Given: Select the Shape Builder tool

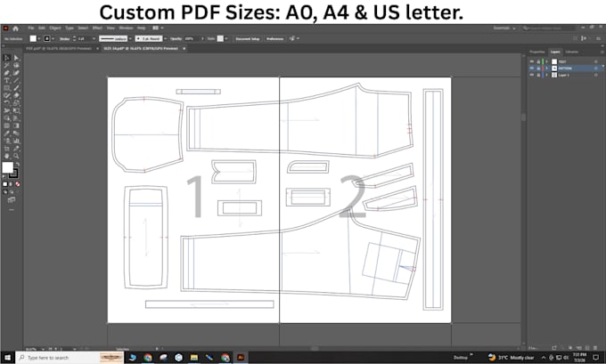Looking at the screenshot, I should pyautogui.click(x=6, y=118).
